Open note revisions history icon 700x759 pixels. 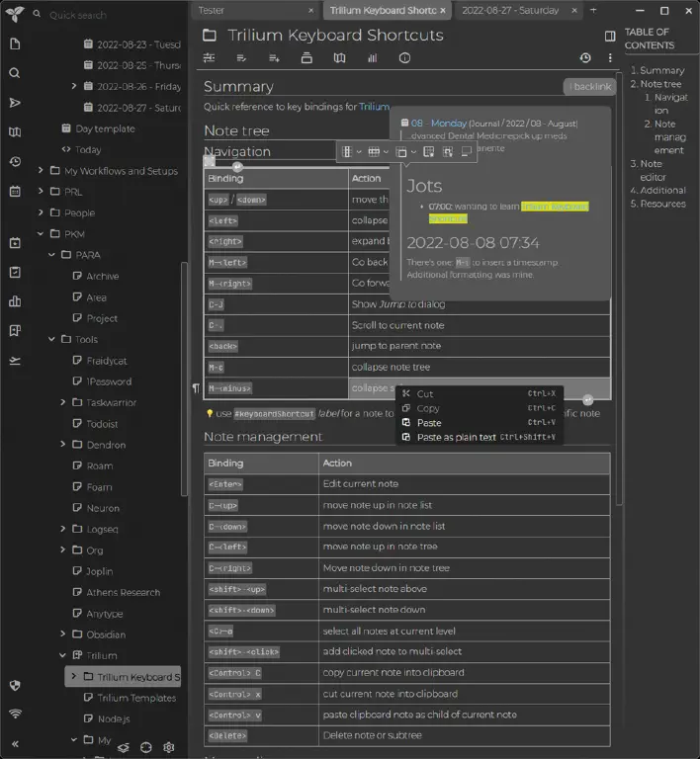pos(585,58)
